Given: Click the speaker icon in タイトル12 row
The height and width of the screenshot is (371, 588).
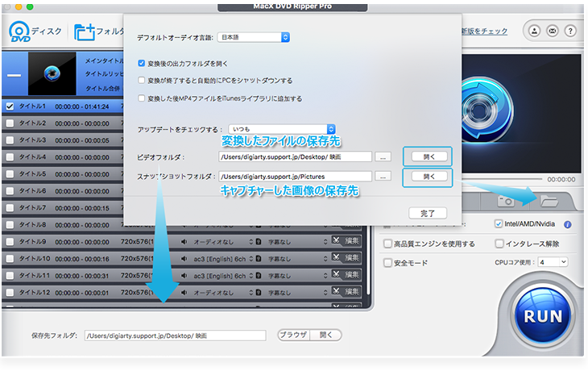Looking at the screenshot, I should (184, 293).
